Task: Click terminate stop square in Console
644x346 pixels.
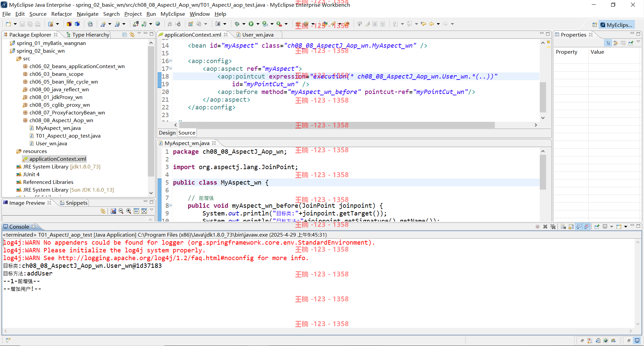Action: coord(537,227)
